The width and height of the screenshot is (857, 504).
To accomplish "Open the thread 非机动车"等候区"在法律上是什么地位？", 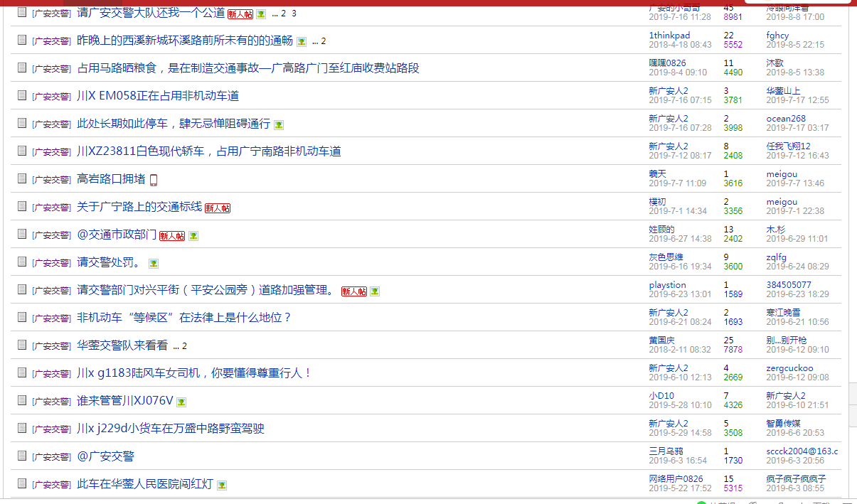I will [x=184, y=318].
